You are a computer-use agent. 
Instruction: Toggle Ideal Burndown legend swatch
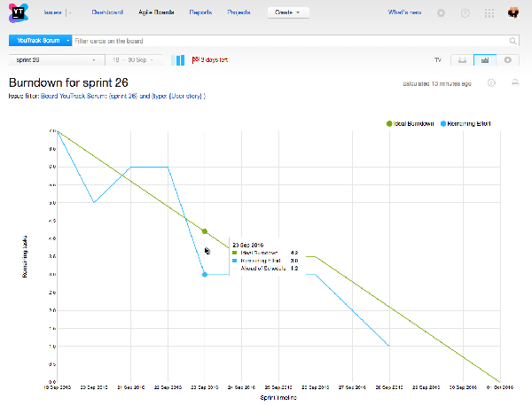388,123
